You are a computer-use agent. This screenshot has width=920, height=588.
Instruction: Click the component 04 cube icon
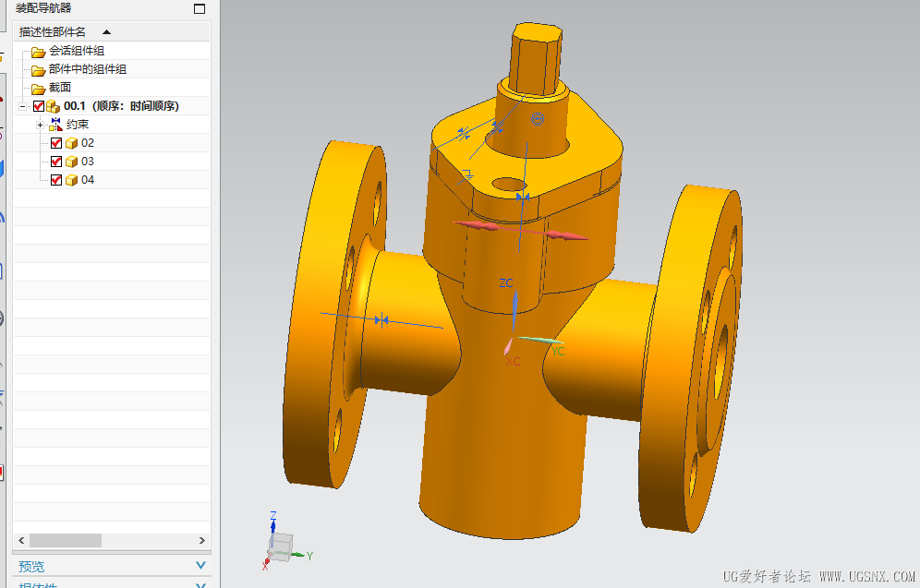71,180
